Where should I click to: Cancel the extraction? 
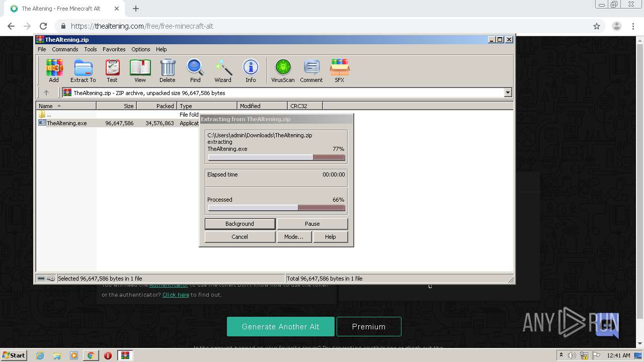240,237
